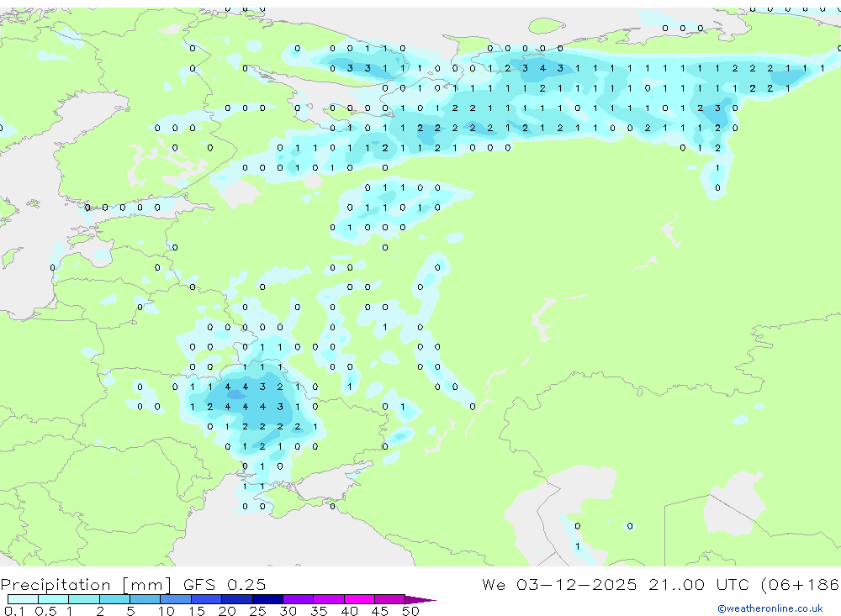
Task: Click the legend scale label '15'
Action: [x=197, y=611]
